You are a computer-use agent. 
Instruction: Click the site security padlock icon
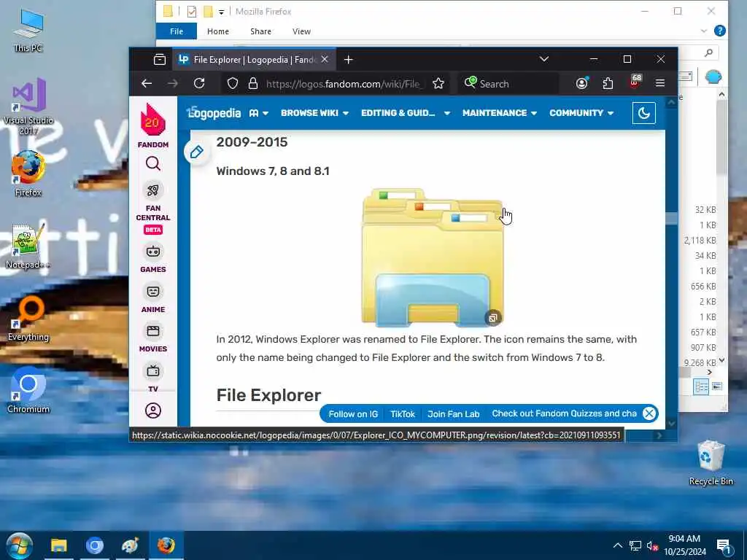pyautogui.click(x=253, y=84)
